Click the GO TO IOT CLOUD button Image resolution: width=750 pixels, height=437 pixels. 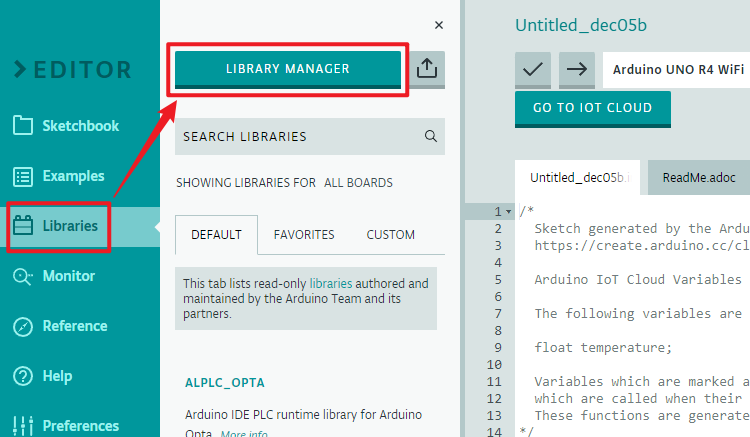coord(593,109)
